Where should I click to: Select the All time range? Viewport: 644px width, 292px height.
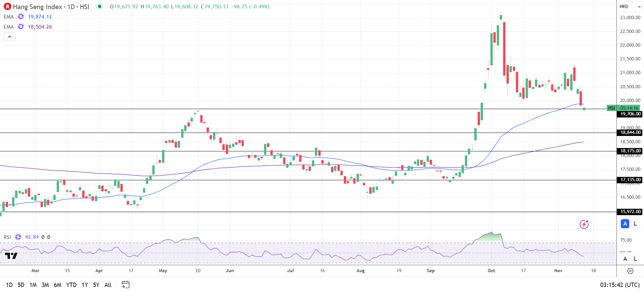[x=108, y=285]
